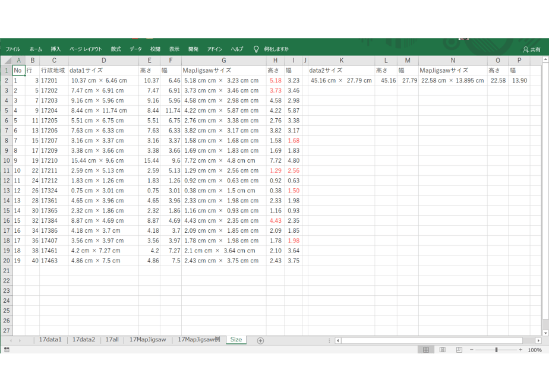Switch to the 17MapJigsaw sheet tab
The image size is (549, 392).
coord(148,340)
